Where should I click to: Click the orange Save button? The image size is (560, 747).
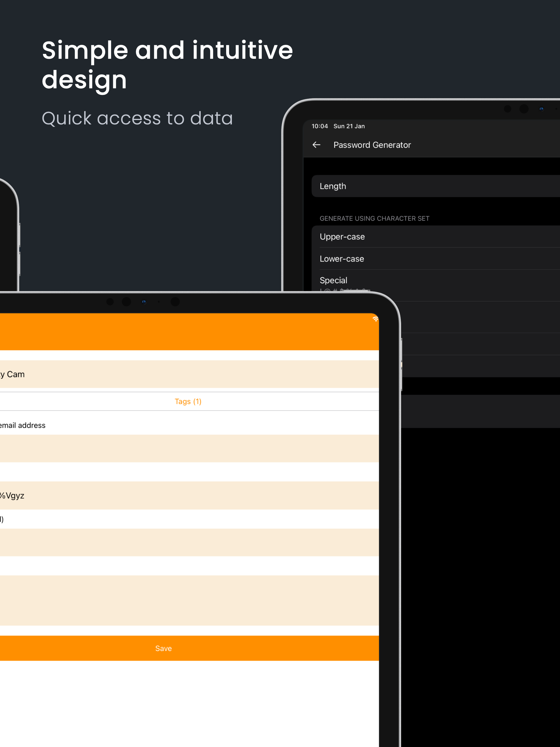[x=189, y=648]
